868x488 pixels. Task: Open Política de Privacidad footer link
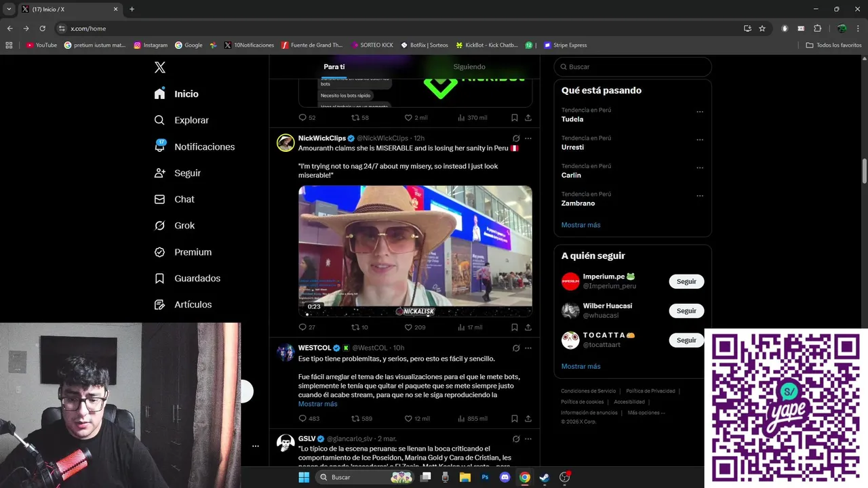tap(650, 391)
